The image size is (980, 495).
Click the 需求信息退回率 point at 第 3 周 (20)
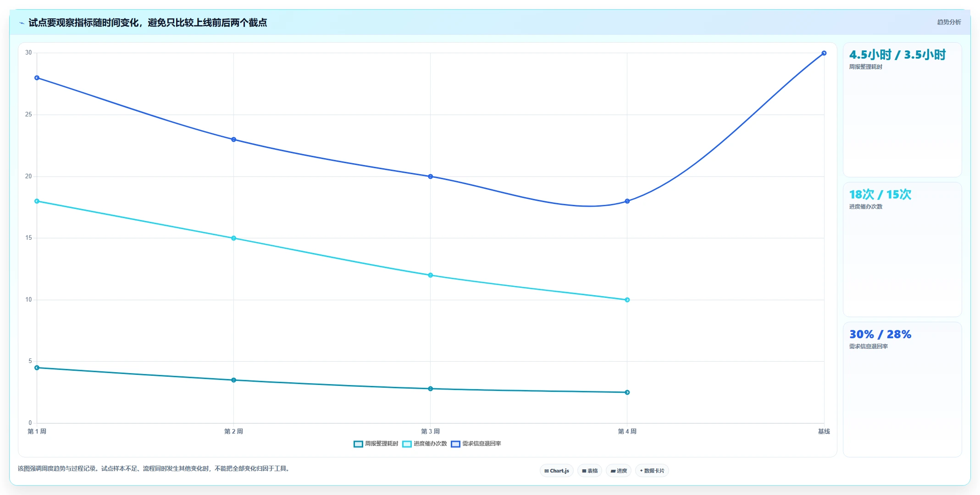431,176
